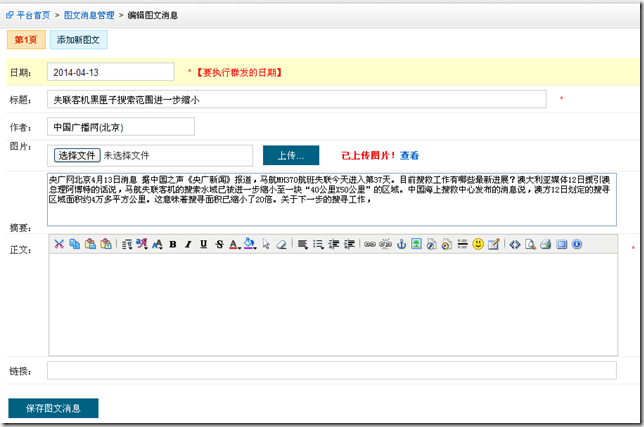Screen dimensions: 644x427
Task: Click inside the 摘要 summary textarea
Action: (x=332, y=200)
